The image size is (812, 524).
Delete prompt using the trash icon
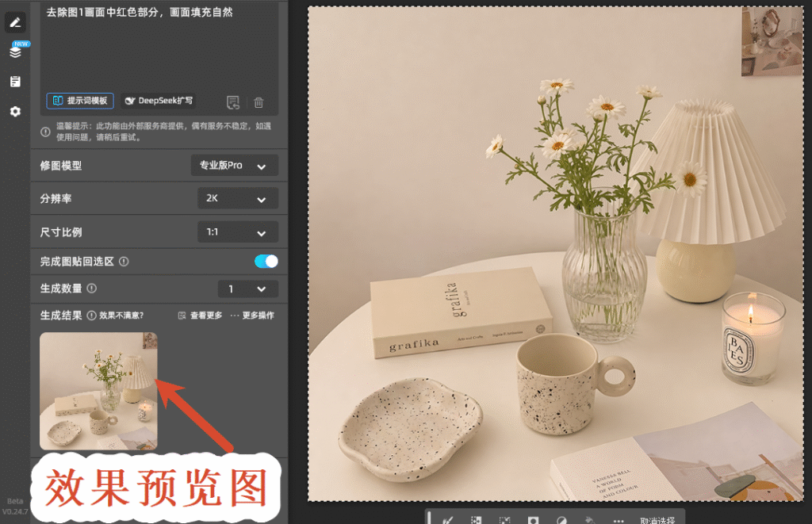coord(259,102)
